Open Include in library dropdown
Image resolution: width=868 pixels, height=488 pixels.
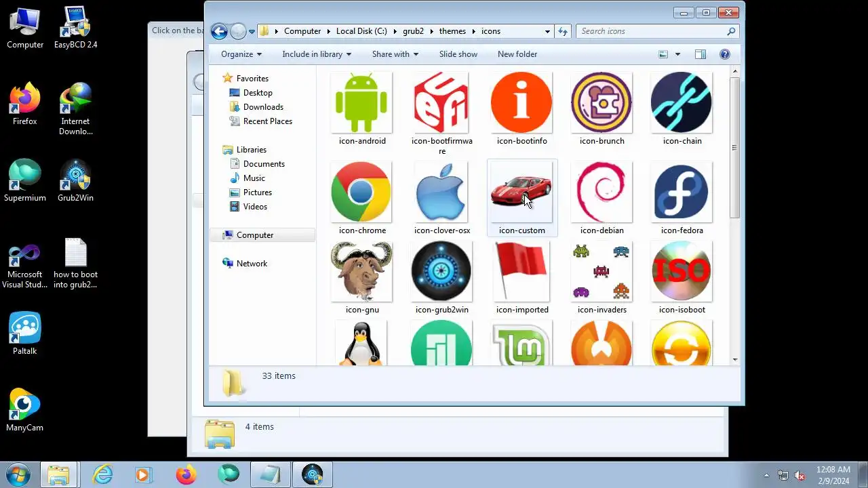(x=317, y=54)
